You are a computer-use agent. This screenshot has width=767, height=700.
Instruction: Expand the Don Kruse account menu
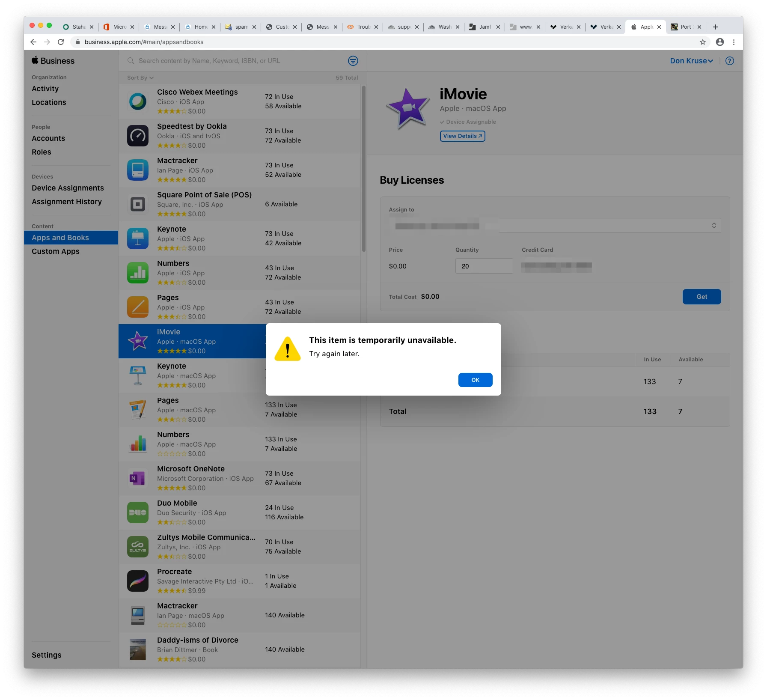(691, 61)
